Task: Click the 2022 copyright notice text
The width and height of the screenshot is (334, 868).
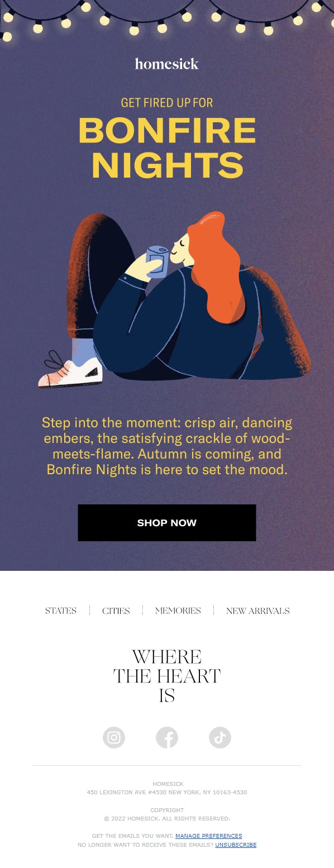Action: (167, 818)
